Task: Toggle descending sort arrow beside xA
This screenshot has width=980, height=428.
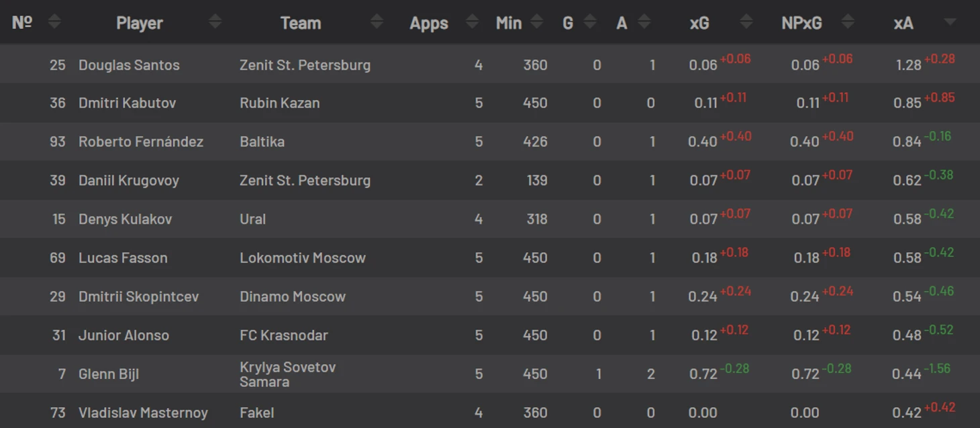Action: pos(949,22)
